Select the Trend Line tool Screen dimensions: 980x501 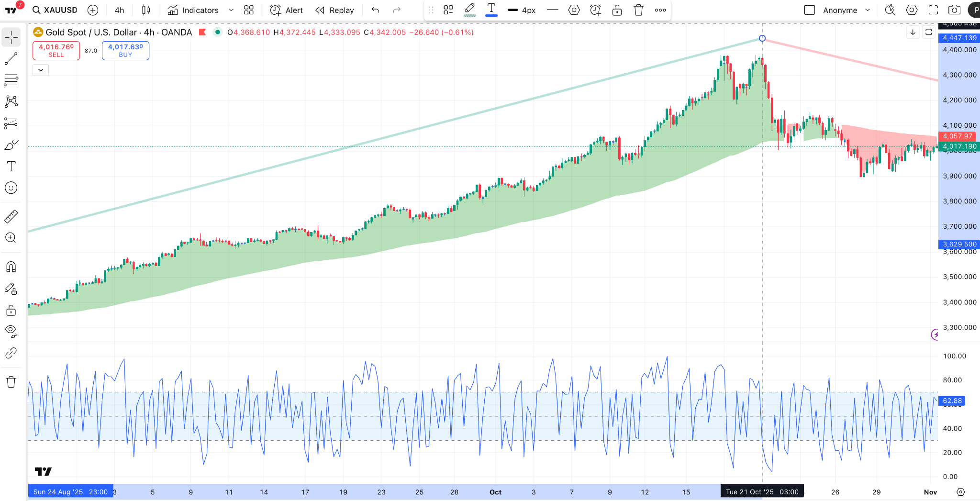pos(11,58)
